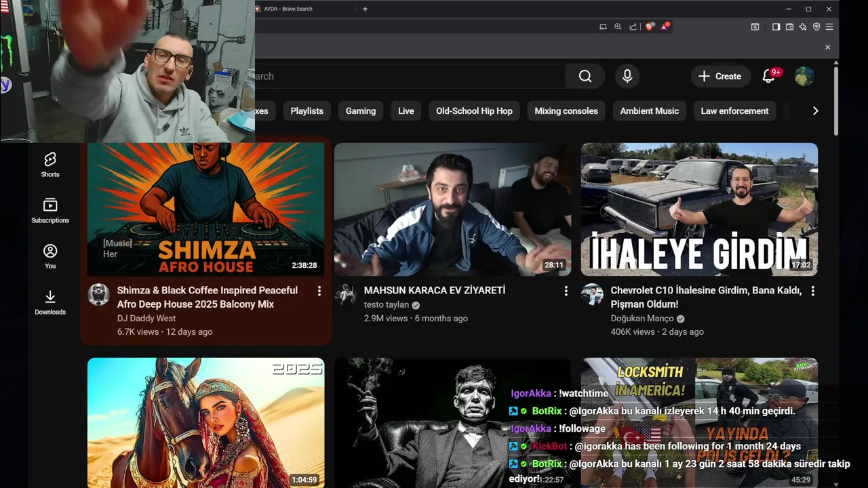The height and width of the screenshot is (488, 868).
Task: Open more options for Shimza Afro House video
Action: coord(319,291)
